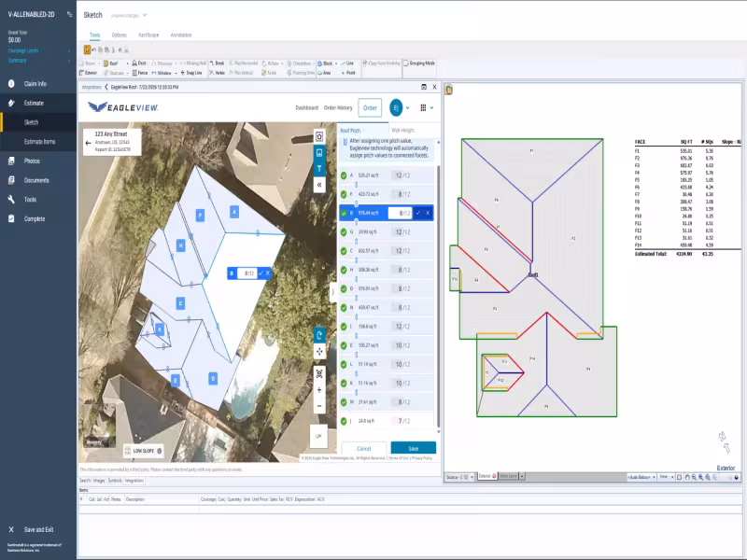Toggle green check for facet C

click(x=344, y=251)
